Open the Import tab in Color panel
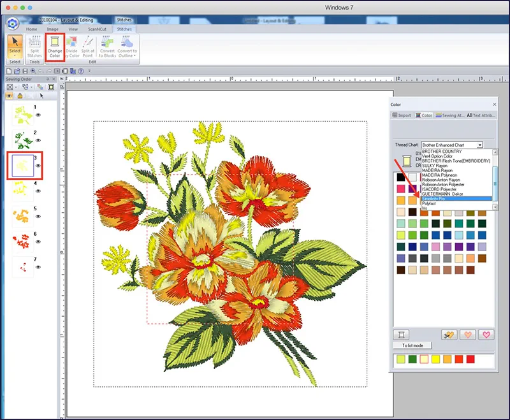510x420 pixels. [402, 115]
